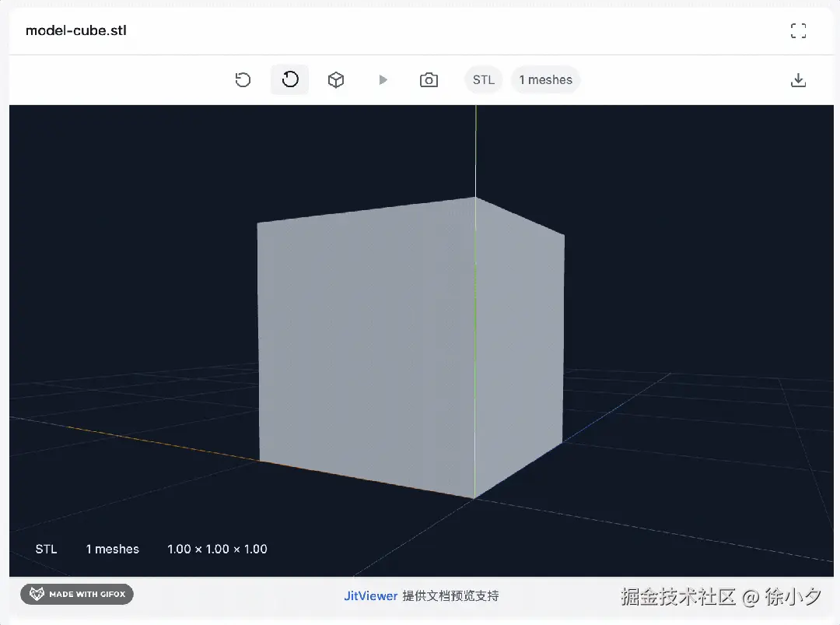Click the STL label in the viewport overlay
The image size is (840, 625).
click(x=46, y=550)
